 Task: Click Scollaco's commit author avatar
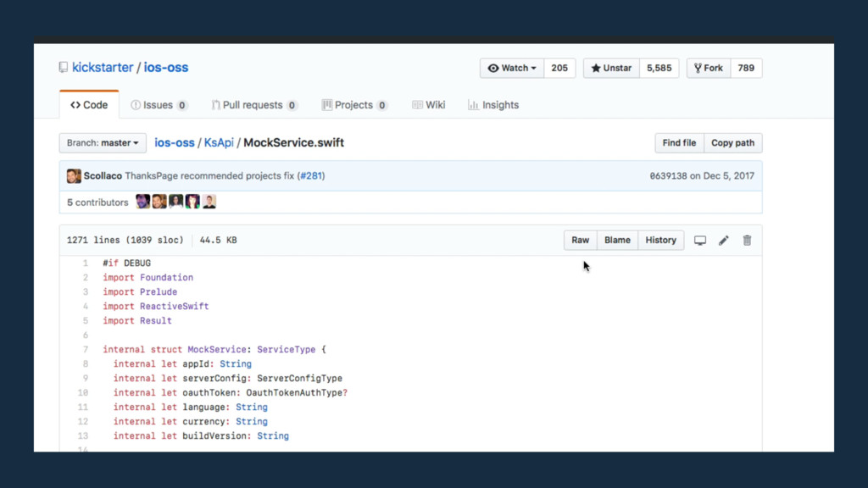74,176
